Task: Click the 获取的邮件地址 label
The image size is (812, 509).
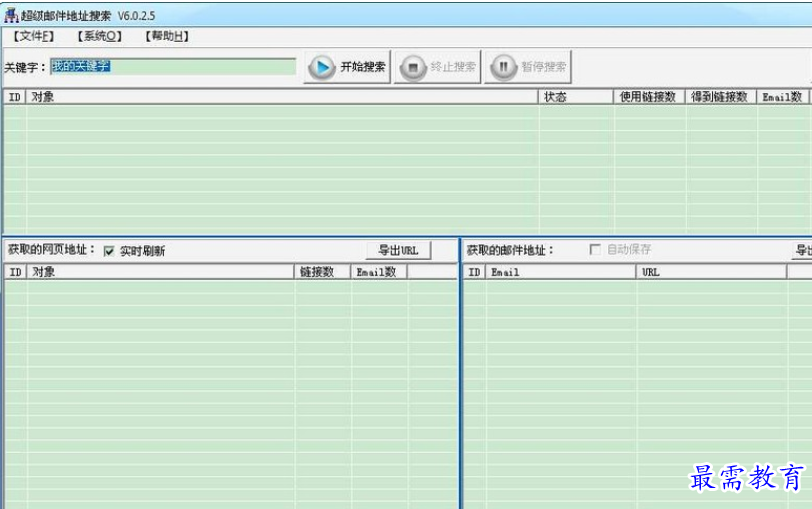Action: click(x=511, y=250)
